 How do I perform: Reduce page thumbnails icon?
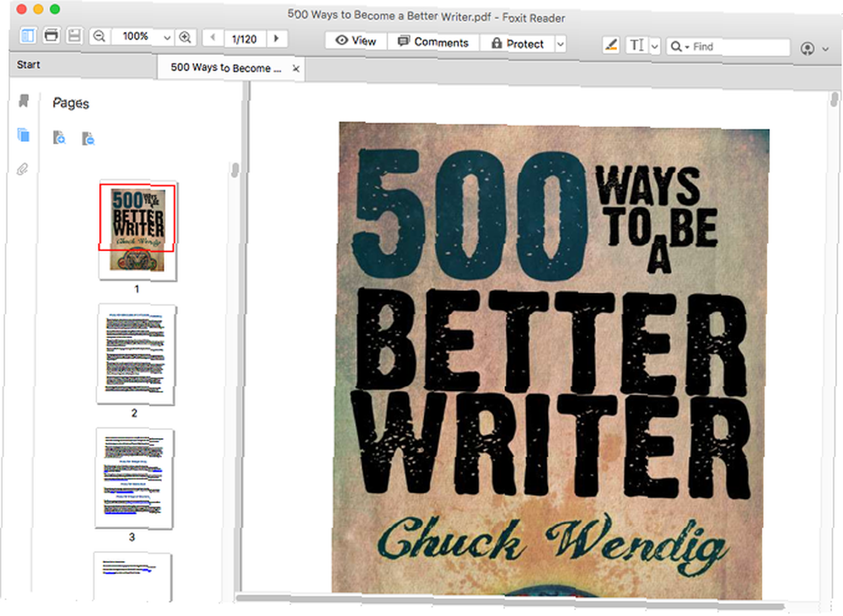89,139
